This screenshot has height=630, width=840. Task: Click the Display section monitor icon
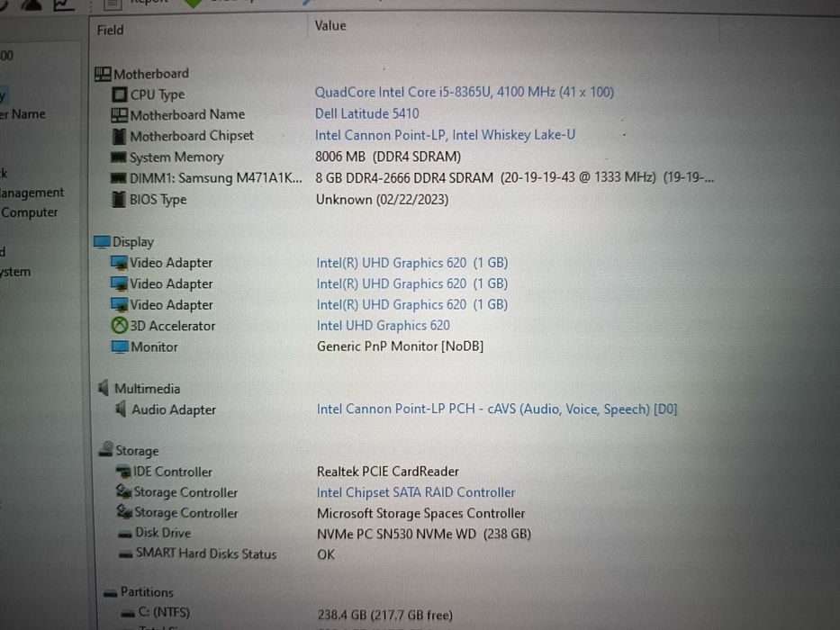coord(102,241)
